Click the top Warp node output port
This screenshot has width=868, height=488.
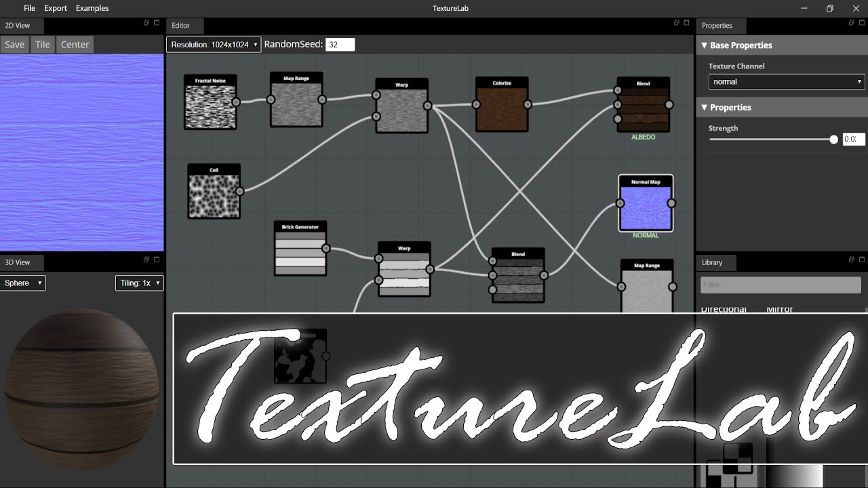click(x=427, y=106)
